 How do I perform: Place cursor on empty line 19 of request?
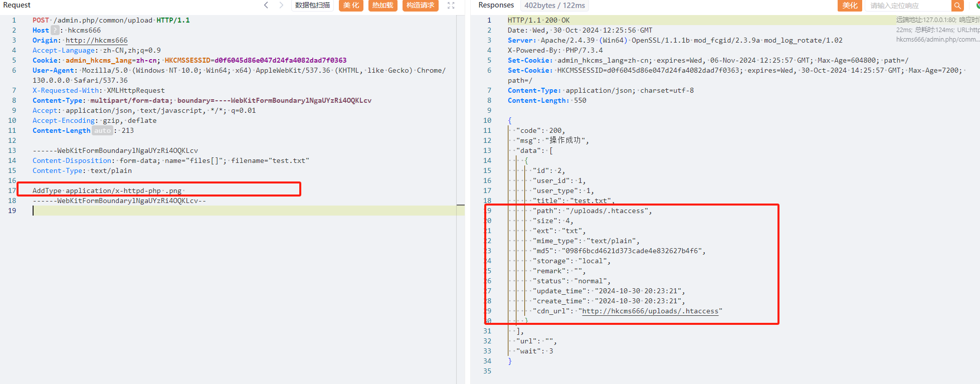point(201,211)
